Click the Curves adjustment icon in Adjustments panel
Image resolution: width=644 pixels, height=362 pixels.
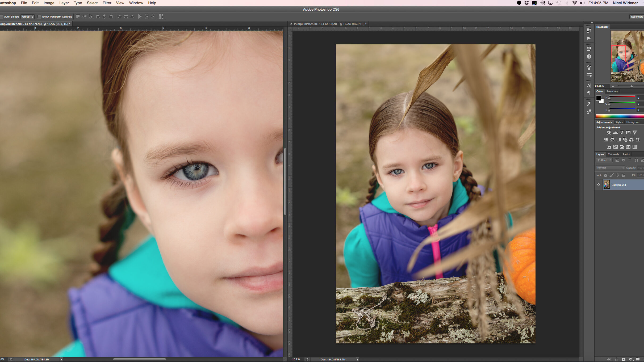(x=621, y=133)
